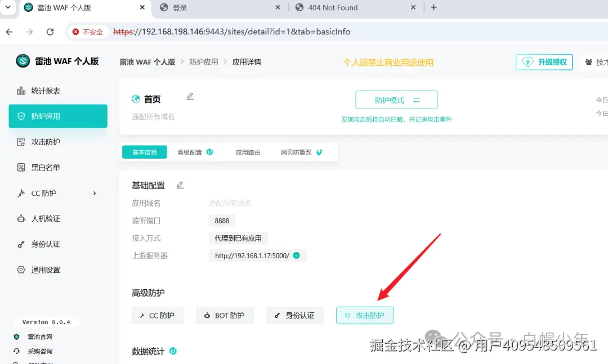This screenshot has width=608, height=364.
Task: Click the Version 9.0.4 label
Action: [x=46, y=322]
